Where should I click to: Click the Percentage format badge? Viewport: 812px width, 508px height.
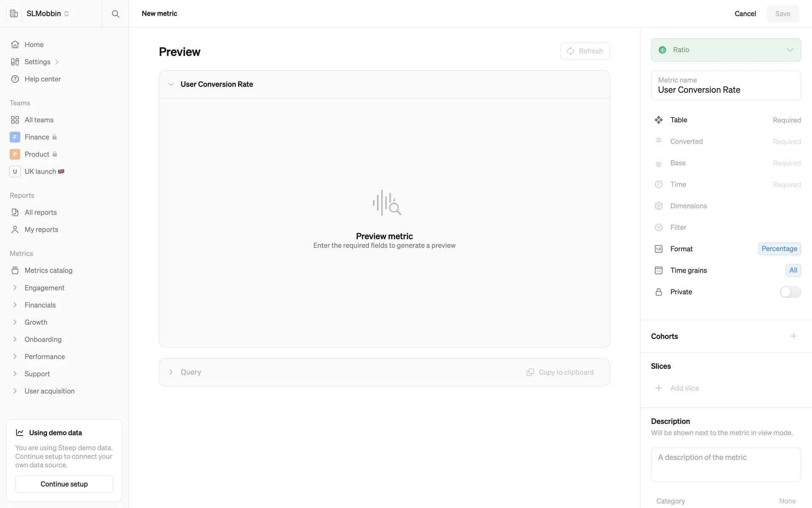click(x=779, y=249)
